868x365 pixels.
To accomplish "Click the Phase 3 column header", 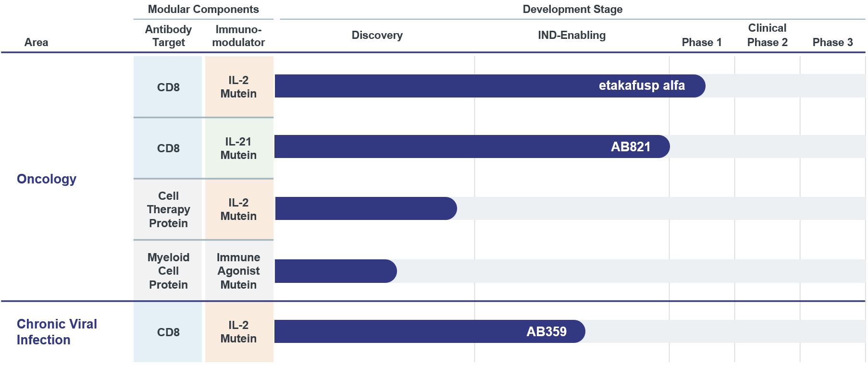I will tap(832, 42).
